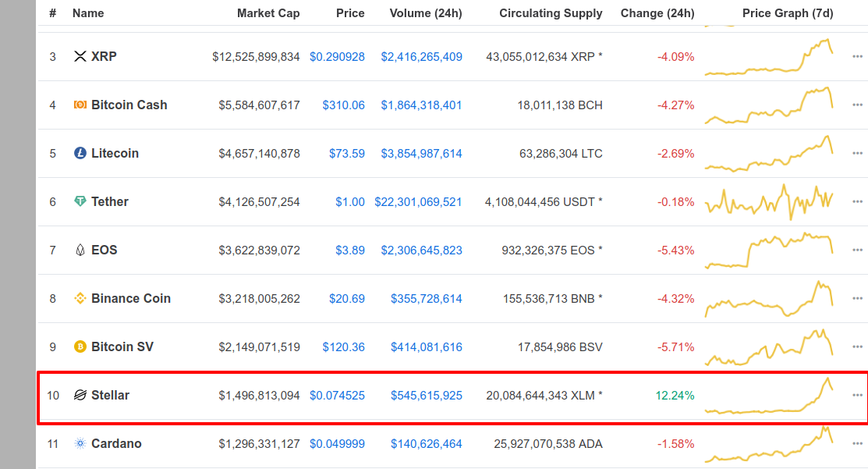Viewport: 868px width, 469px height.
Task: Open the EOS 7-day price graph
Action: tap(769, 250)
